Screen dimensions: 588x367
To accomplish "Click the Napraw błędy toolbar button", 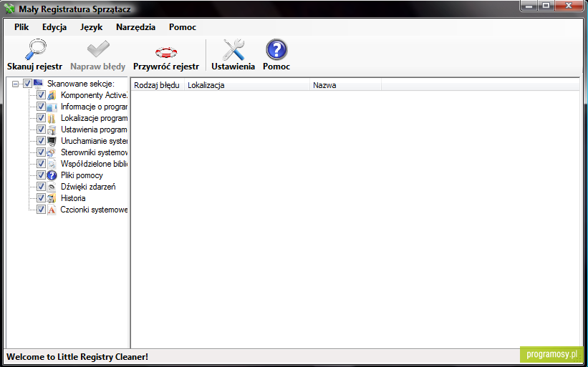I will [98, 55].
